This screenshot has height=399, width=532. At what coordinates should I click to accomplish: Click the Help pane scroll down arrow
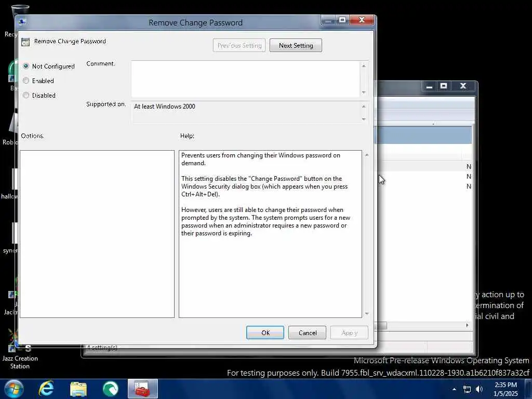pyautogui.click(x=367, y=313)
